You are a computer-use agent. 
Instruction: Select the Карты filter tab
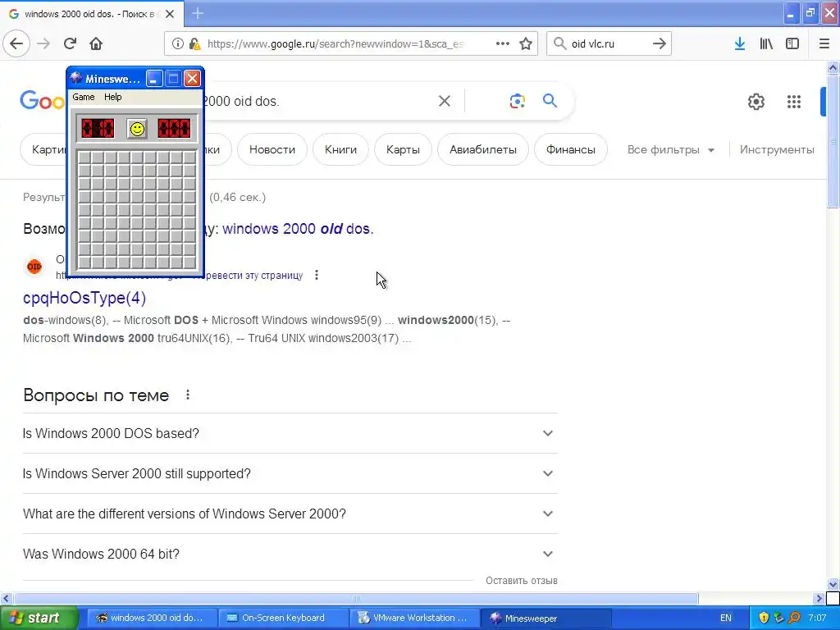[403, 149]
